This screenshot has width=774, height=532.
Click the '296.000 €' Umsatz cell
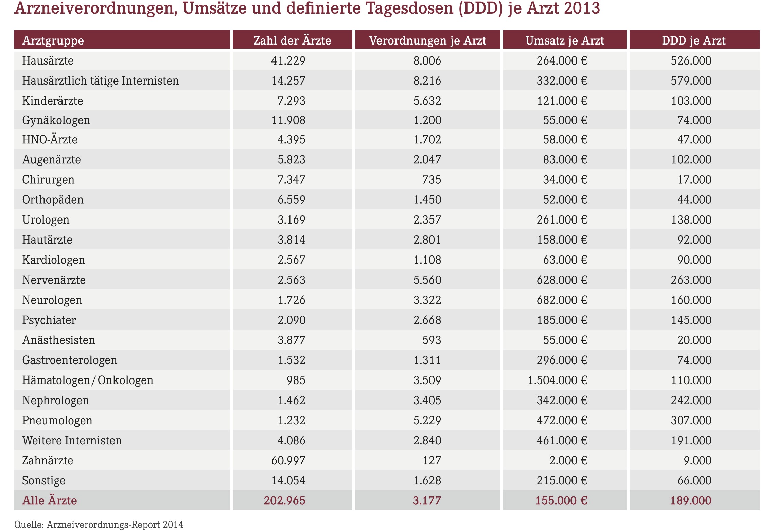tap(562, 360)
